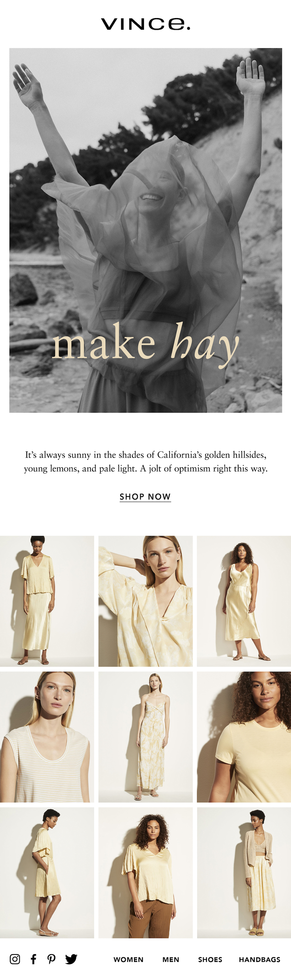Screen dimensions: 291x980
Task: Open the HANDBAGS footer link
Action: [260, 960]
